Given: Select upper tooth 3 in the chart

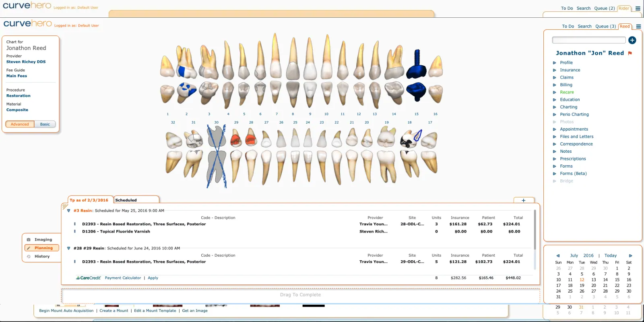Looking at the screenshot, I should pyautogui.click(x=208, y=61).
